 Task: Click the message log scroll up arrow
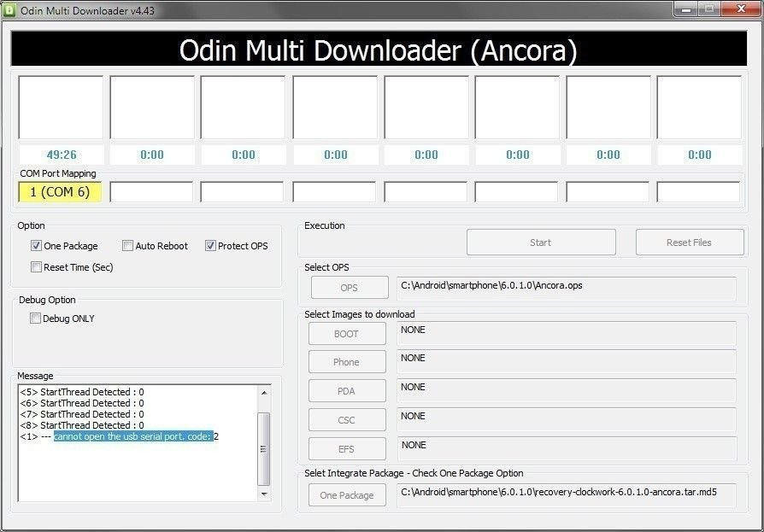(264, 392)
